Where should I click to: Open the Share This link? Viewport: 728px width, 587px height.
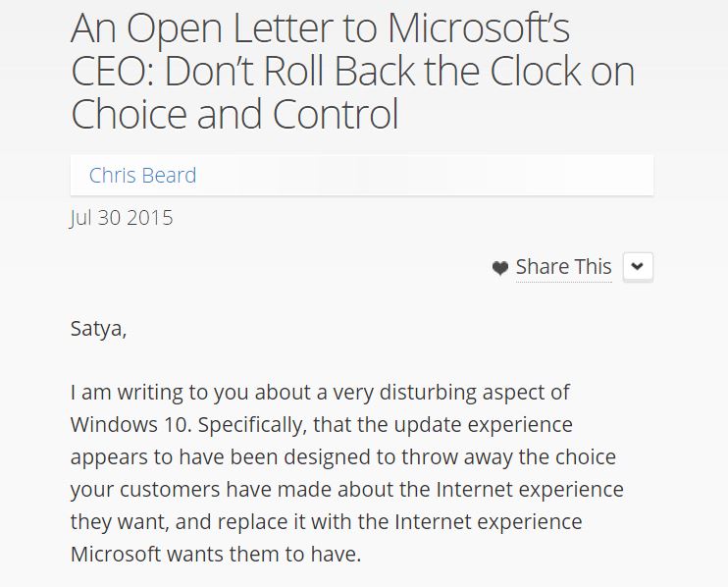coord(563,267)
